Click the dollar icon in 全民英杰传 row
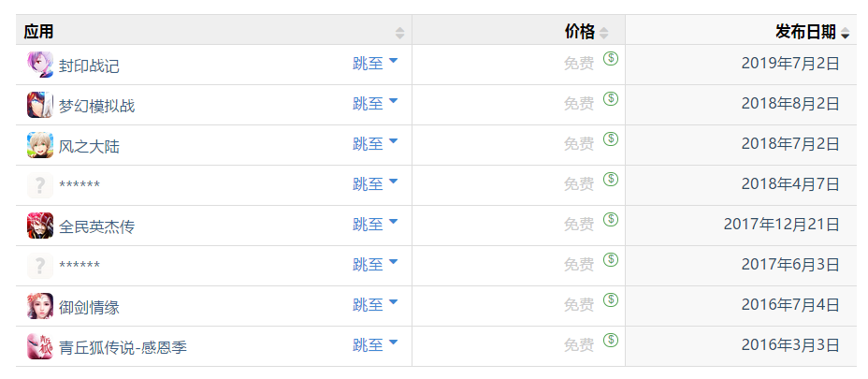Viewport: 868px width, 379px height. [611, 219]
